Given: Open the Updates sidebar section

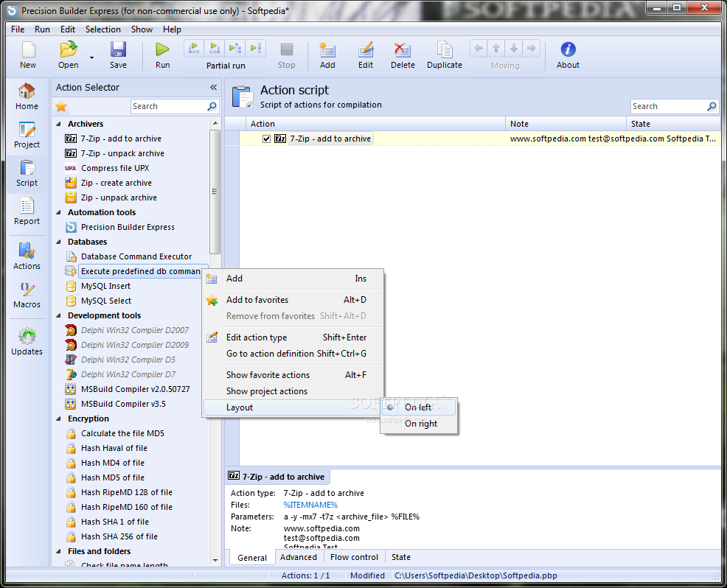Looking at the screenshot, I should pyautogui.click(x=27, y=342).
